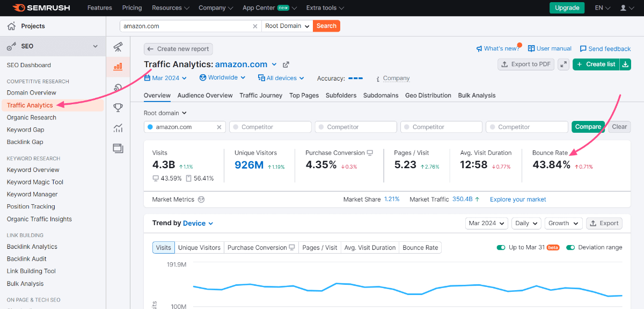Screen dimensions: 644x309
Task: Click Explore your market link
Action: pyautogui.click(x=518, y=199)
